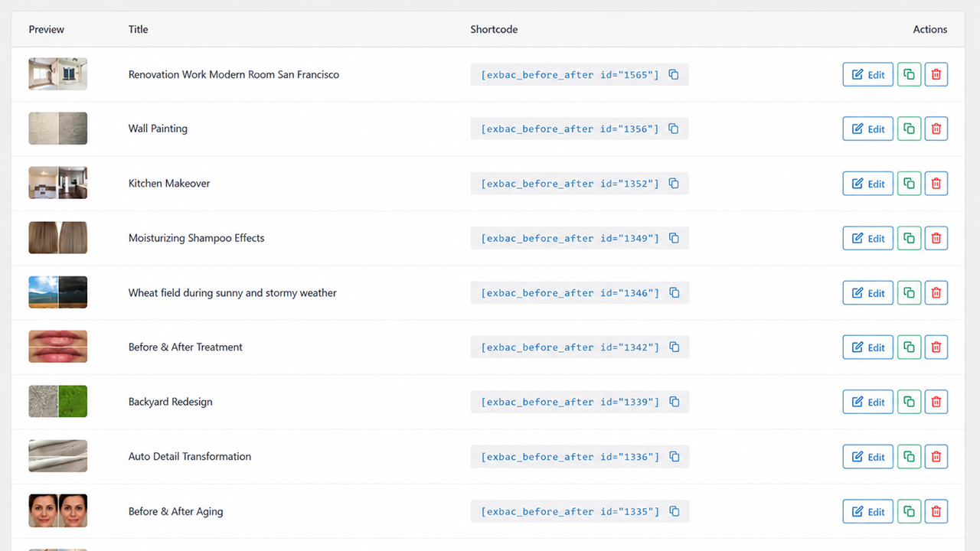
Task: Copy shortcode for Moisturizing Shampoo Effects
Action: [674, 238]
